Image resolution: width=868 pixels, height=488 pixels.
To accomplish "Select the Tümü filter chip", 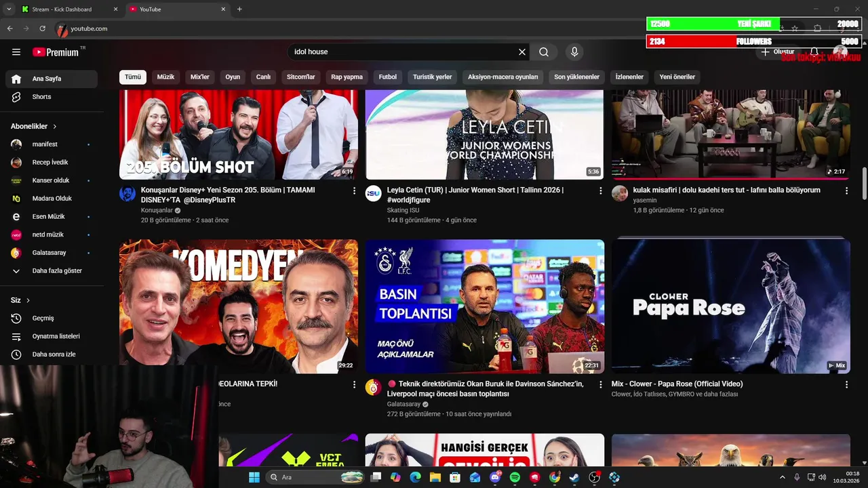I will [133, 77].
